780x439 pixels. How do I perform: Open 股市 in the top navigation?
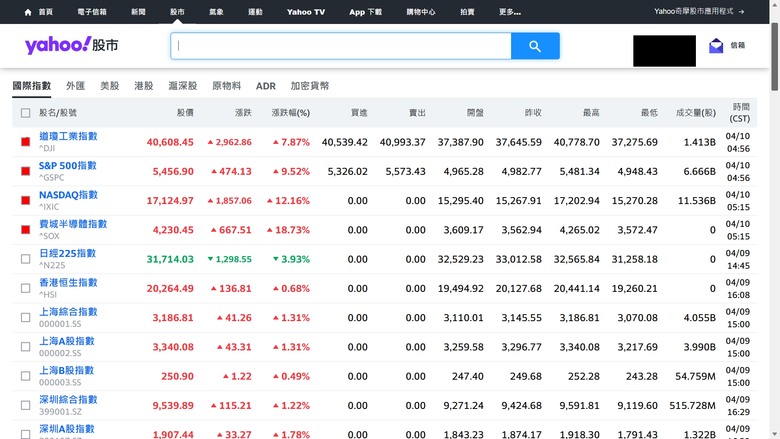[177, 12]
